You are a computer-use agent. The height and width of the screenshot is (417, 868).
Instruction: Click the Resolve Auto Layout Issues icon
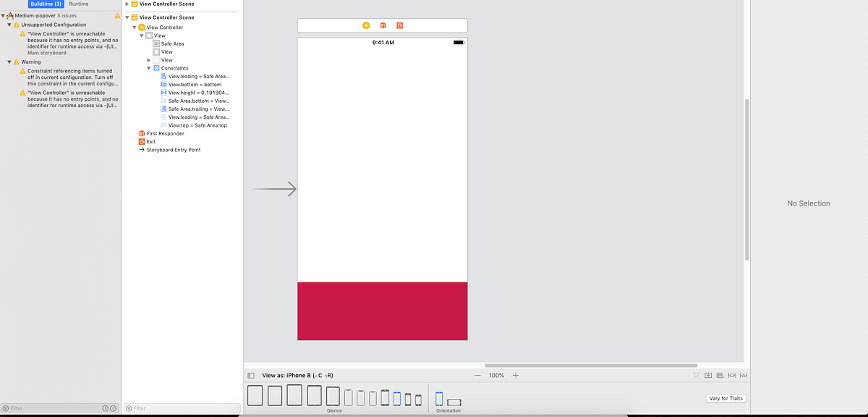[x=744, y=375]
